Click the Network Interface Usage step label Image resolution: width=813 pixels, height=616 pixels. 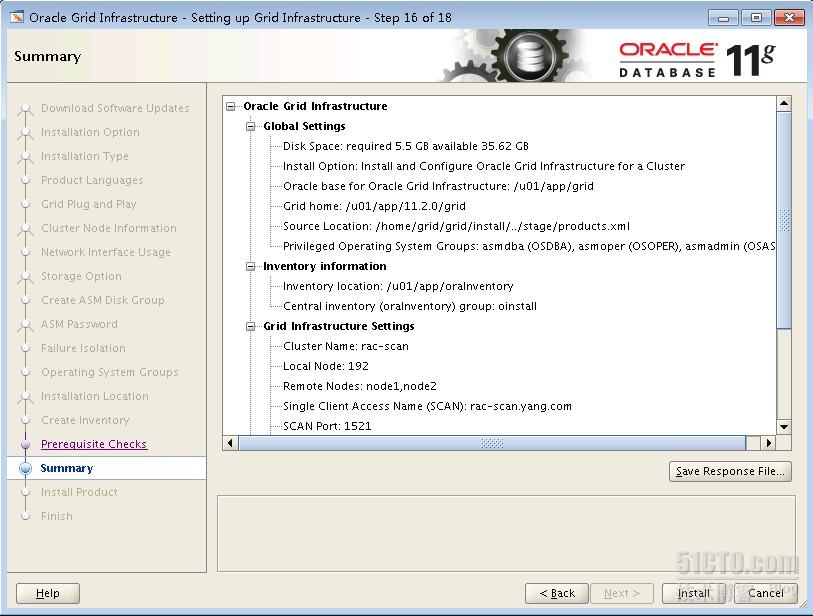click(x=106, y=253)
